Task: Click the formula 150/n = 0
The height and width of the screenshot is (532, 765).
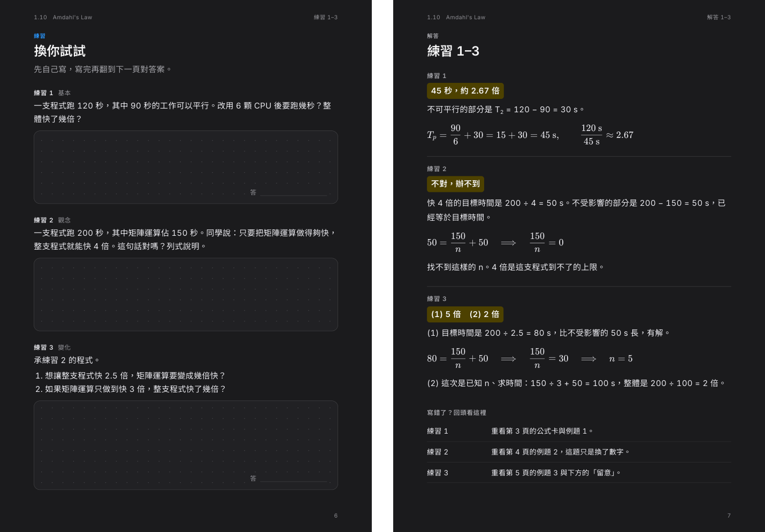Action: pos(547,243)
